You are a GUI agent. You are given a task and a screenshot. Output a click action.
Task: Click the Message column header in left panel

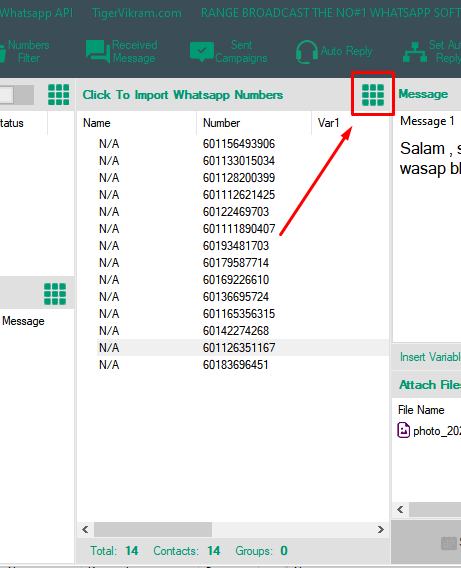point(23,321)
